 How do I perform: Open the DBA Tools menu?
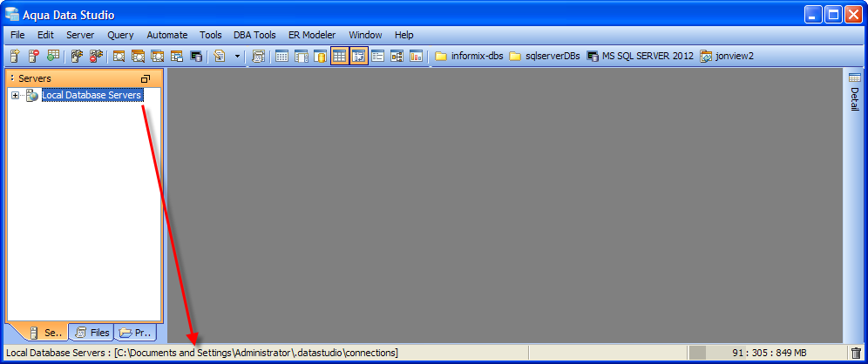coord(254,35)
